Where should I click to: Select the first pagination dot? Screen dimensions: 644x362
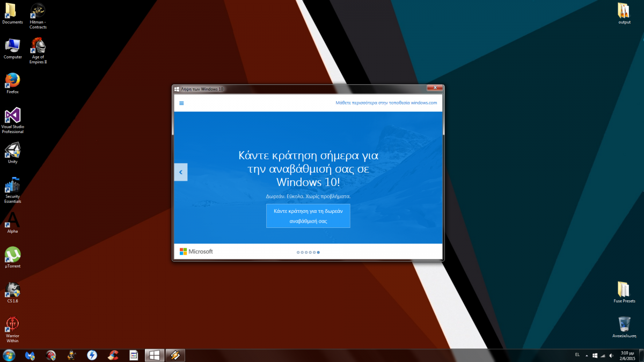(298, 252)
